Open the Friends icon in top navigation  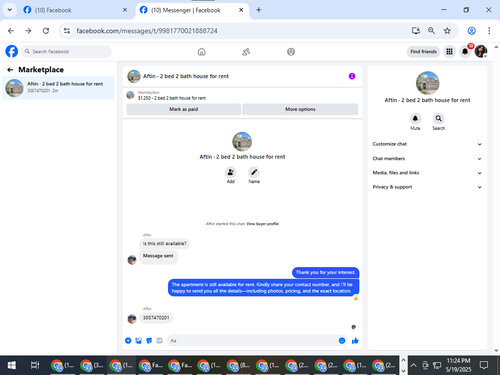[246, 52]
